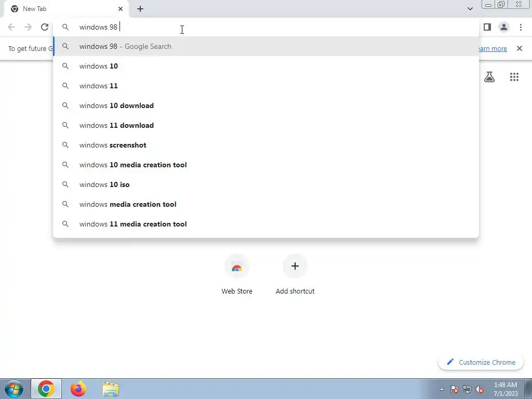Click the Chrome taskbar icon
Viewport: 532px width, 399px height.
coord(46,389)
